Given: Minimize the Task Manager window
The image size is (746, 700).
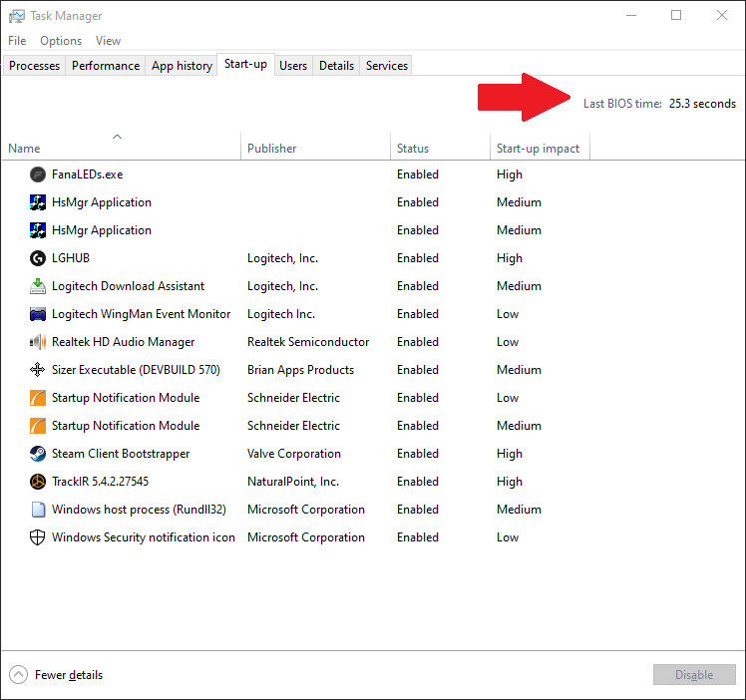Looking at the screenshot, I should [631, 16].
